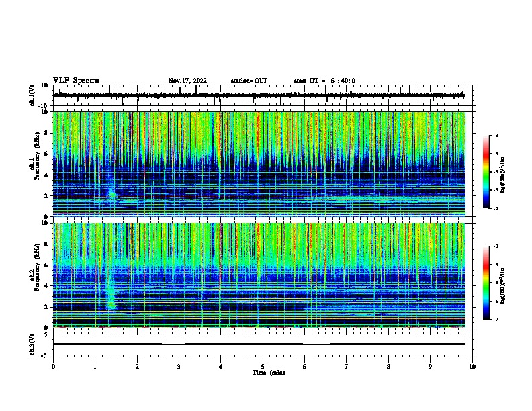The height and width of the screenshot is (411, 532).
Task: Click the "4" tick on the time axis
Action: [221, 367]
